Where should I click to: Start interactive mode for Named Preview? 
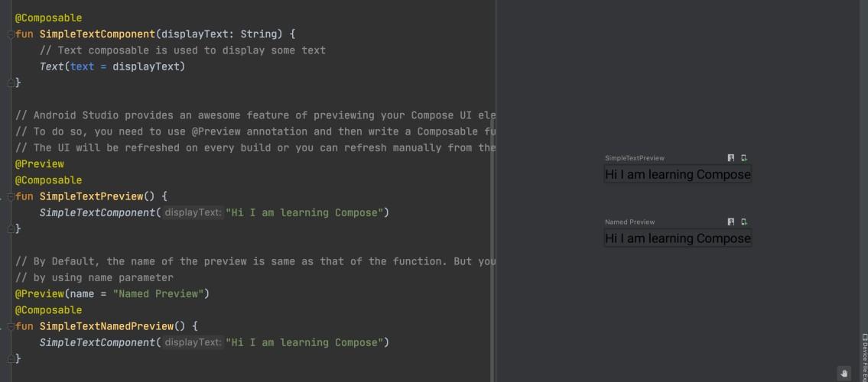(x=731, y=222)
